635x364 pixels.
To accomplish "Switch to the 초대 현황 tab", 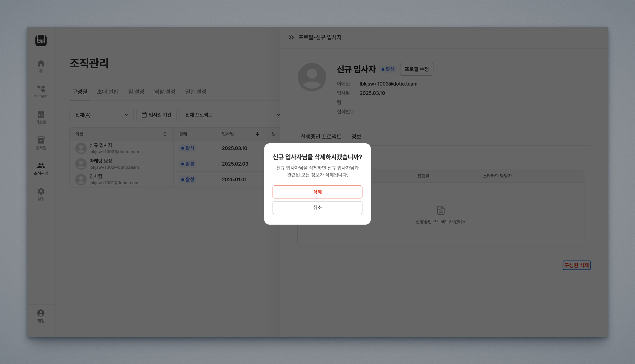I will coord(108,92).
